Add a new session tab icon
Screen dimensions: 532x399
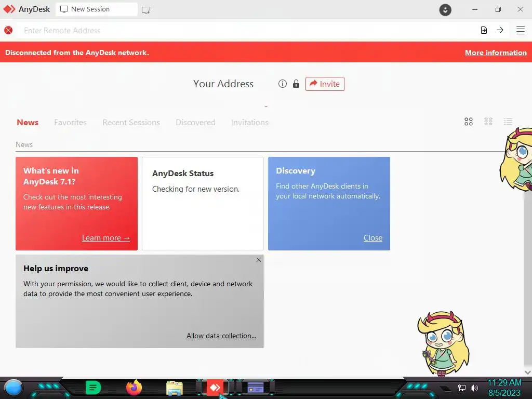pyautogui.click(x=146, y=10)
